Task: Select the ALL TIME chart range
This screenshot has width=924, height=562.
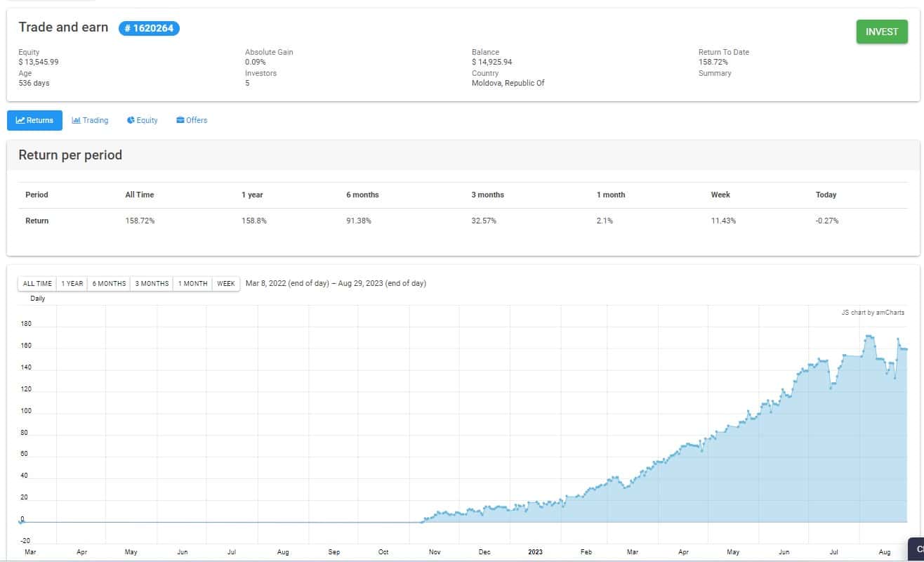Action: pyautogui.click(x=37, y=284)
